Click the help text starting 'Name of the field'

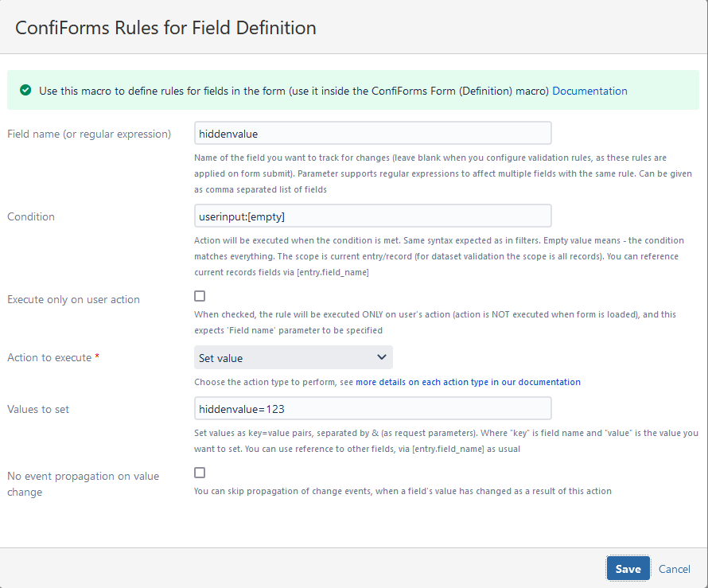tap(443, 173)
